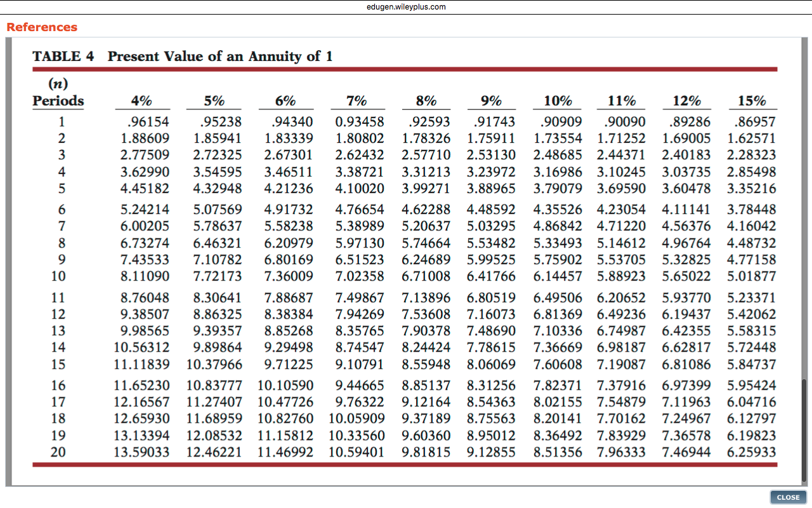This screenshot has width=812, height=508.
Task: Select the 9% column header
Action: (492, 100)
